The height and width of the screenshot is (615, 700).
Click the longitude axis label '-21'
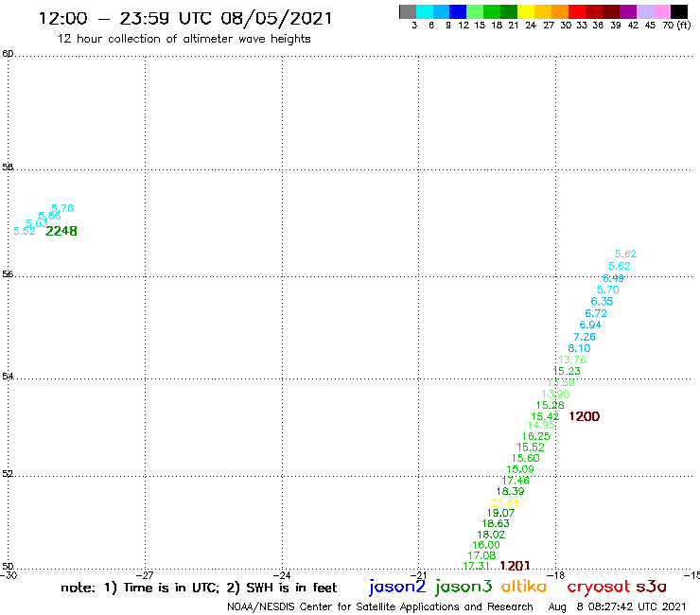418,575
